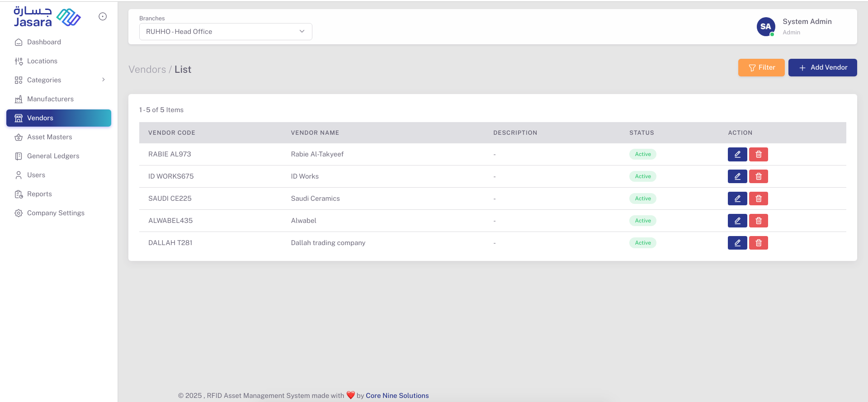Open System Admin profile menu
The height and width of the screenshot is (402, 868).
click(807, 22)
